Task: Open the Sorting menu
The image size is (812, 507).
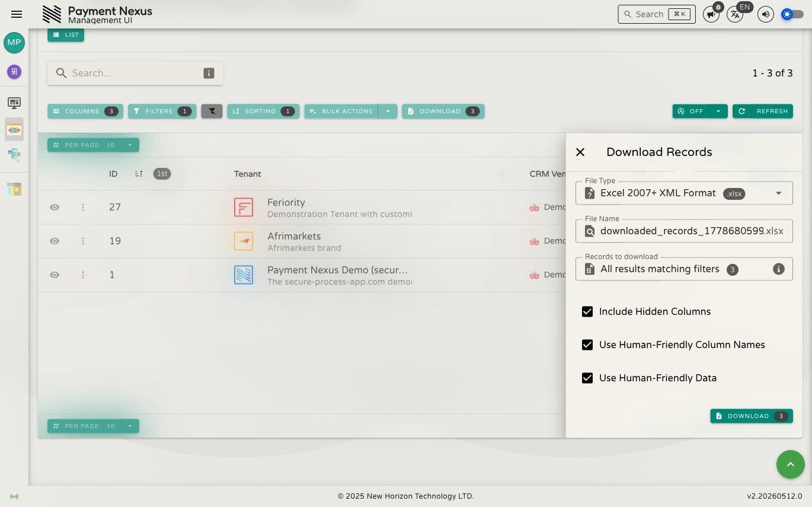Action: pyautogui.click(x=263, y=111)
